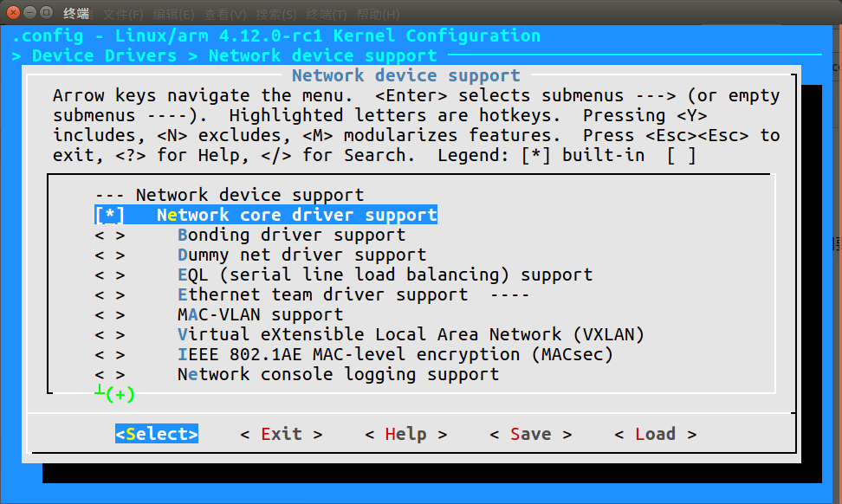Image resolution: width=842 pixels, height=504 pixels.
Task: Click the highlighted Select button
Action: point(157,434)
